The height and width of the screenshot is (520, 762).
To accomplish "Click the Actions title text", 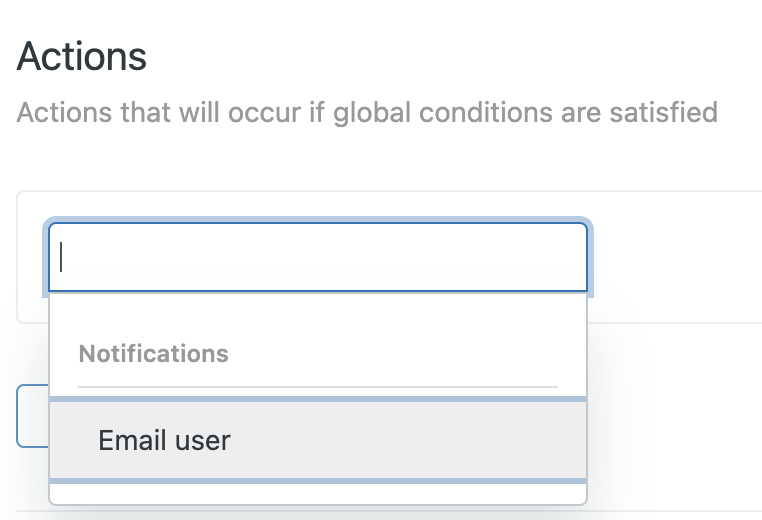I will pos(82,57).
